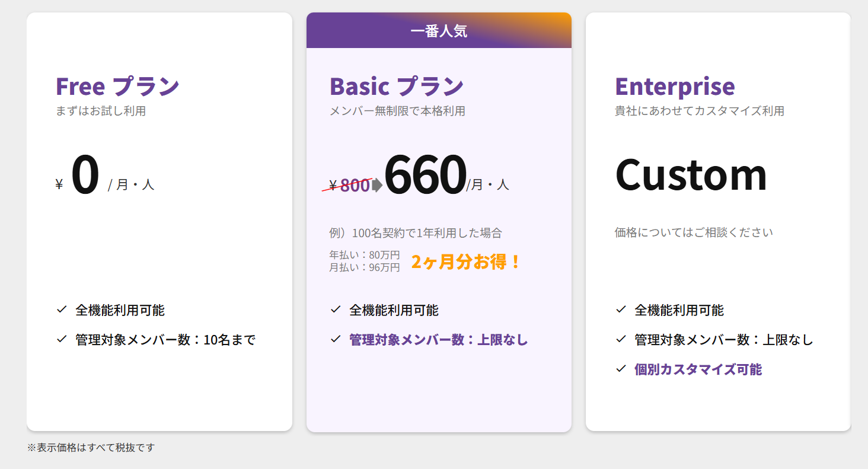
Task: Click the checkmark beside Basic plan 全機能利用可能
Action: click(x=335, y=310)
